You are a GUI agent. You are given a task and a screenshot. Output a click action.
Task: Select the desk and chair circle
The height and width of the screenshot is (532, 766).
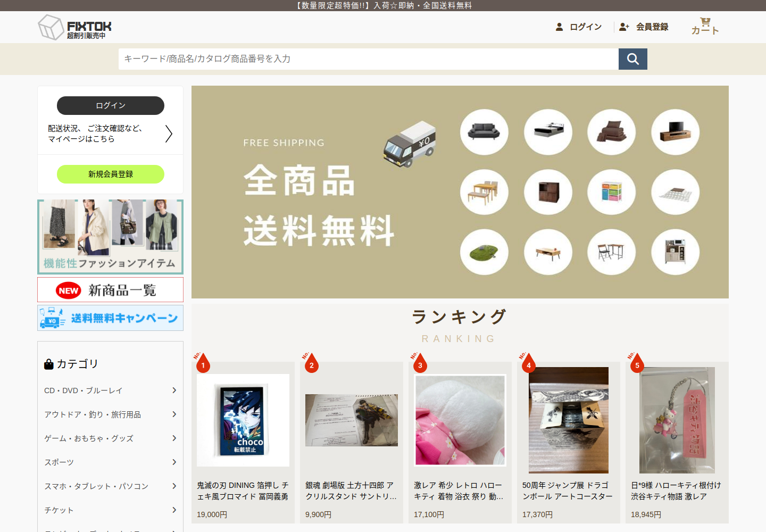[612, 252]
